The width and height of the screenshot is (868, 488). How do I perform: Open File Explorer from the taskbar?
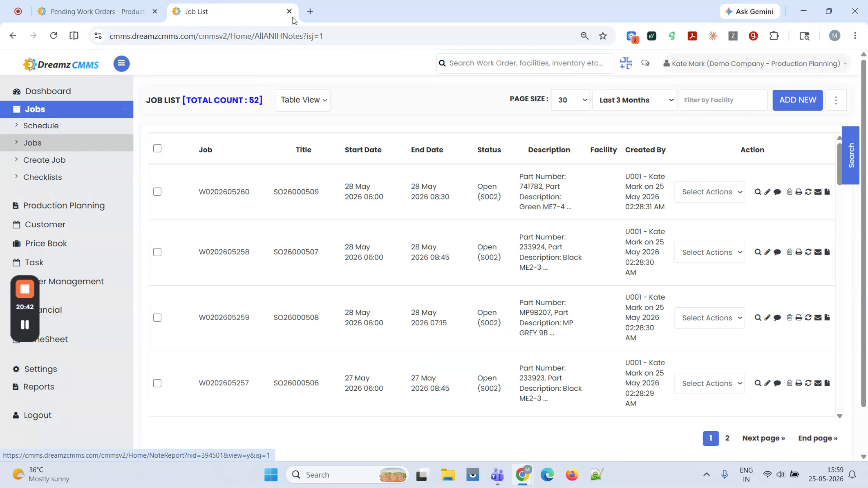pyautogui.click(x=447, y=475)
